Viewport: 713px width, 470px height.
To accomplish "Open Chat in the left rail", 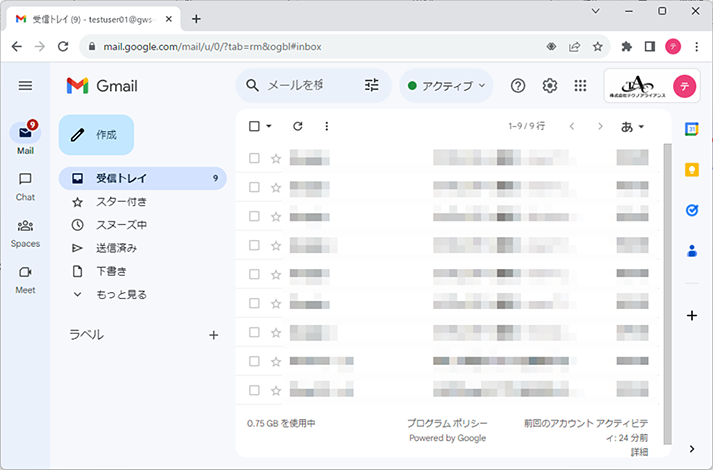I will tap(25, 186).
